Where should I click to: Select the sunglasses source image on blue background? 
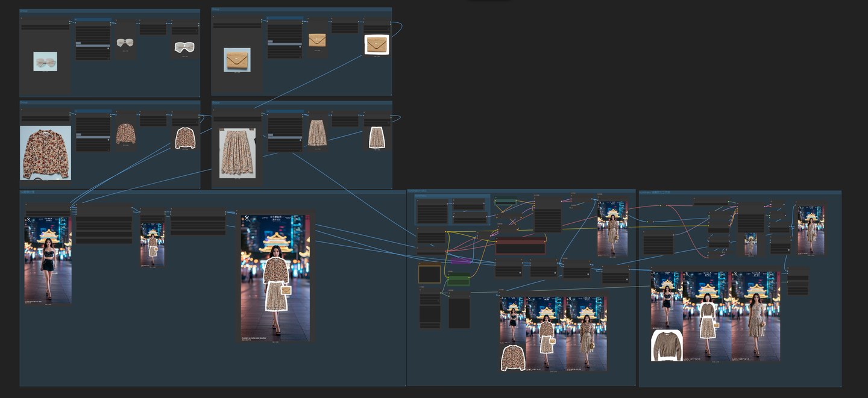coord(45,61)
